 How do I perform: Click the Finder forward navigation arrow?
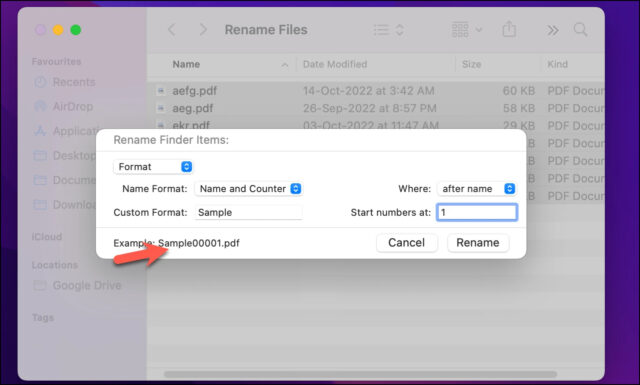[x=203, y=30]
